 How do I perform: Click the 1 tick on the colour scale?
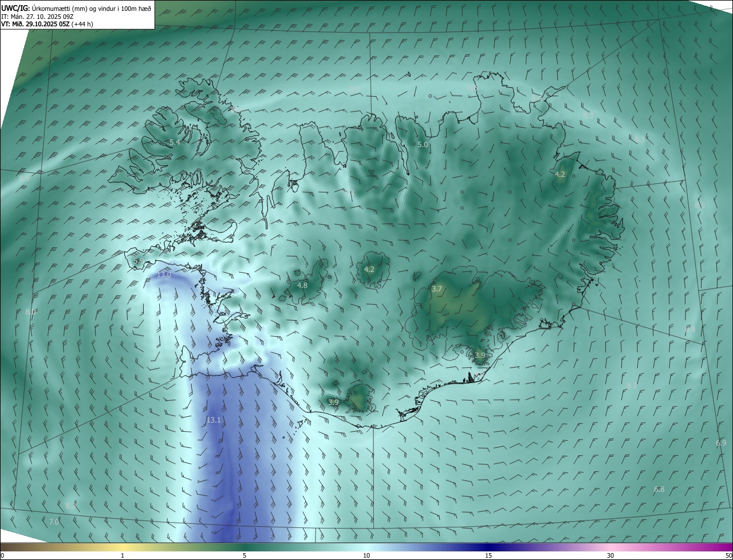tap(123, 555)
